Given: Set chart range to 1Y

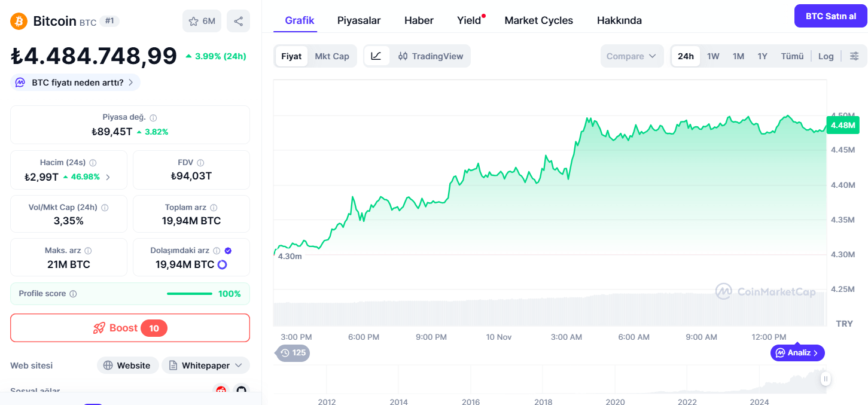Looking at the screenshot, I should point(762,56).
